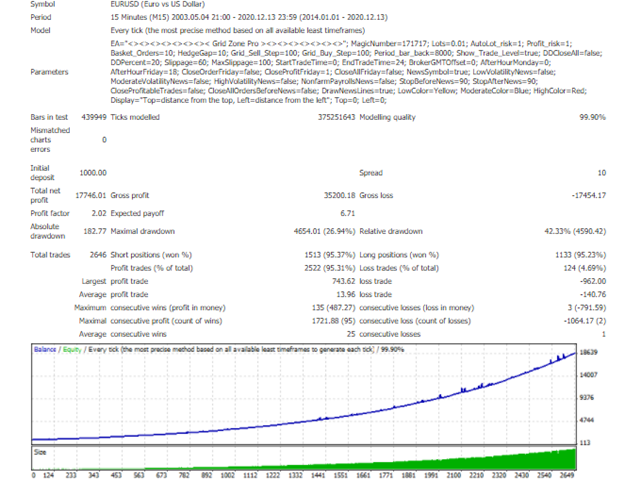The width and height of the screenshot is (640, 480).
Task: Click the 2649 tick label on the trade axis
Action: click(567, 476)
